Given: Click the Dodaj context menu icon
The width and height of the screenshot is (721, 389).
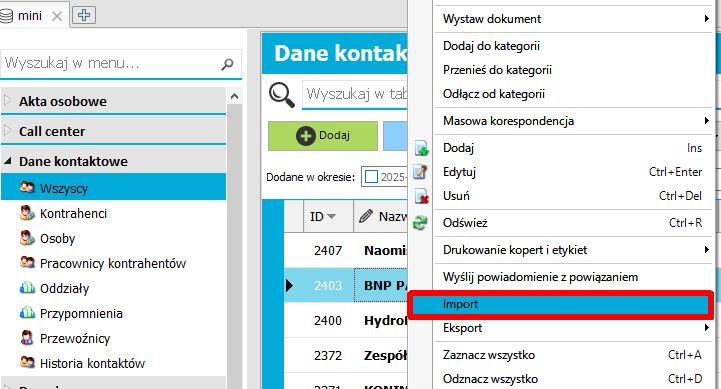Looking at the screenshot, I should (421, 148).
